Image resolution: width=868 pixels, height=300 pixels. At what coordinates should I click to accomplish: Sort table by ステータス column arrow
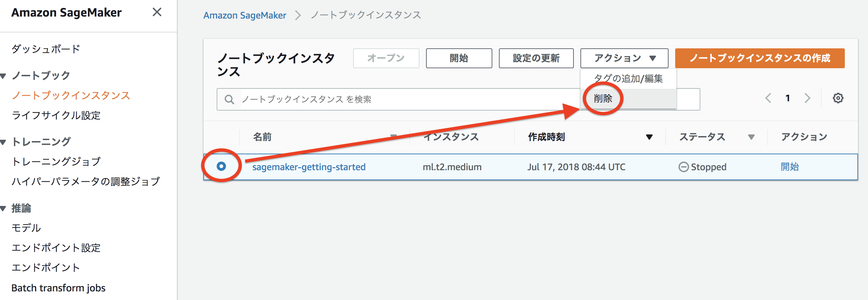[751, 137]
